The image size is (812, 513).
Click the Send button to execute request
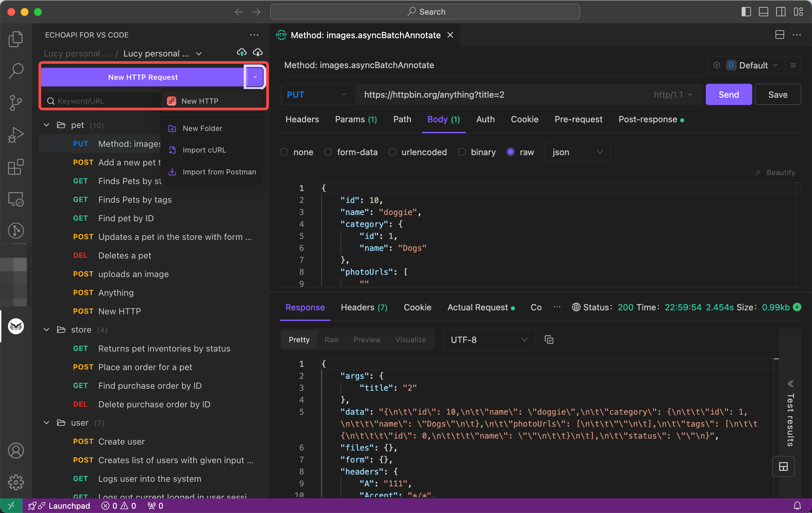point(728,95)
